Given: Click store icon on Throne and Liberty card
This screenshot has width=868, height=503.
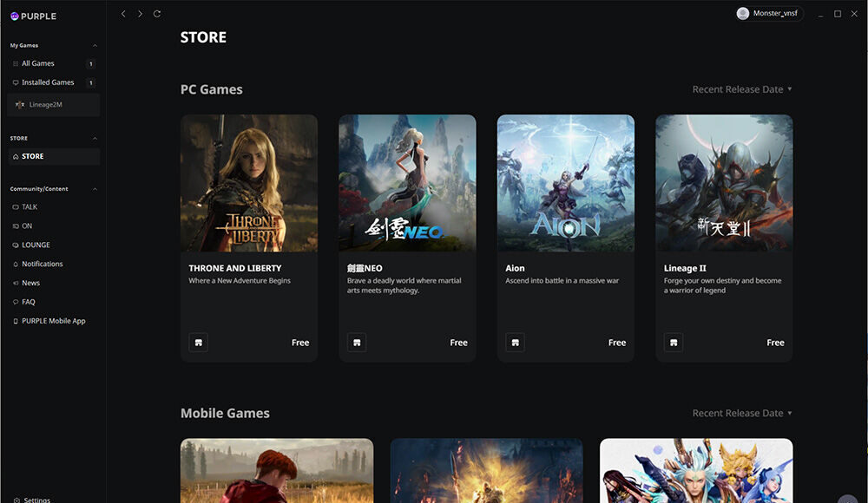Looking at the screenshot, I should click(x=199, y=343).
